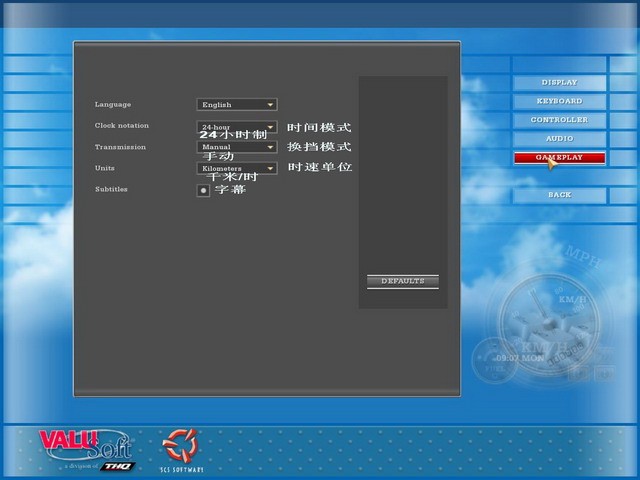
Task: Click the 09:07 MON clock readout
Action: (x=519, y=357)
